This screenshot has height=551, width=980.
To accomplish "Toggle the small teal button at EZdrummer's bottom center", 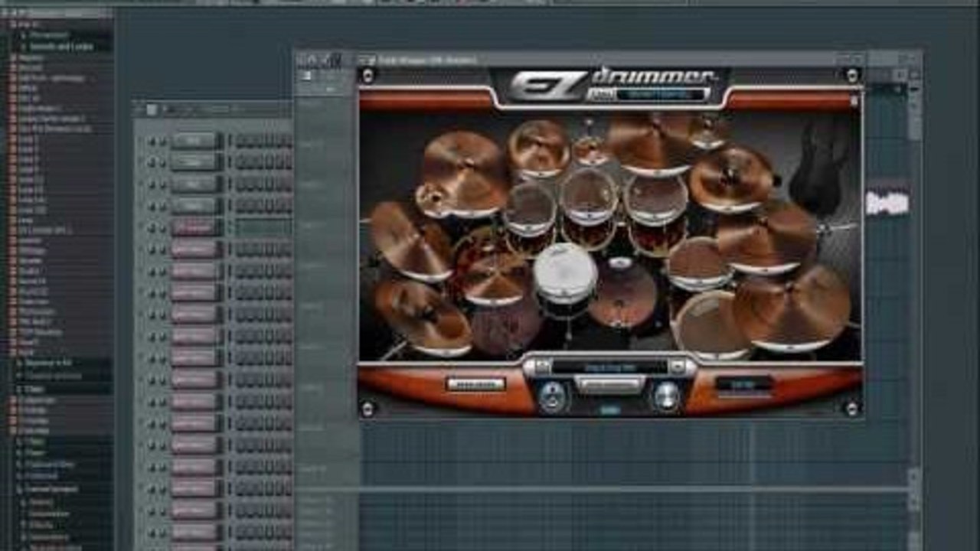I will (609, 410).
